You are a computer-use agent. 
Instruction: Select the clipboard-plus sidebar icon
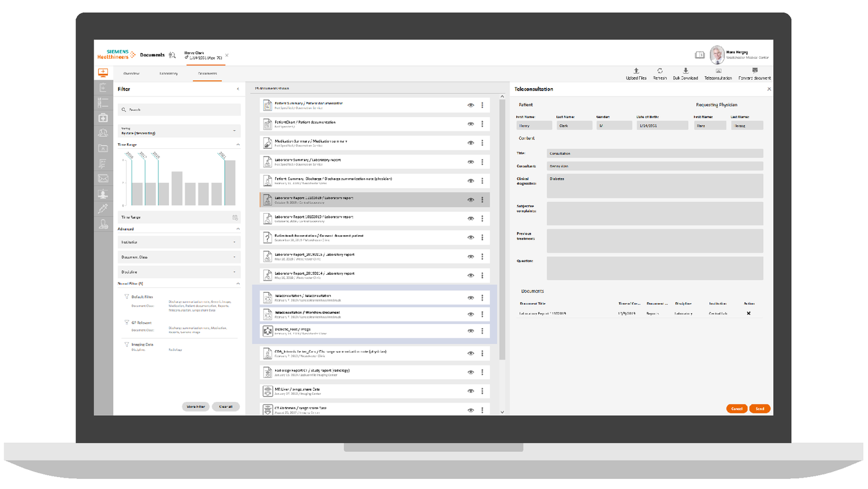(103, 88)
